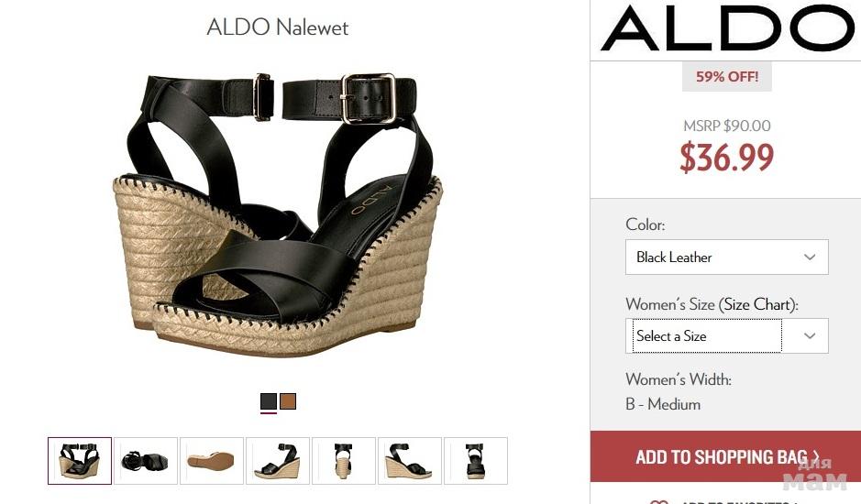Click the 59% OFF discount badge
861x504 pixels.
click(x=727, y=76)
